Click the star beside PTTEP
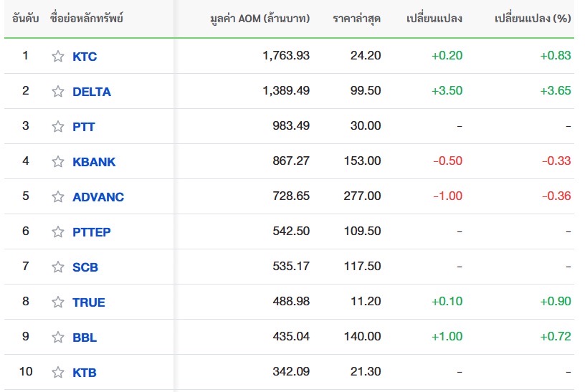 point(58,232)
